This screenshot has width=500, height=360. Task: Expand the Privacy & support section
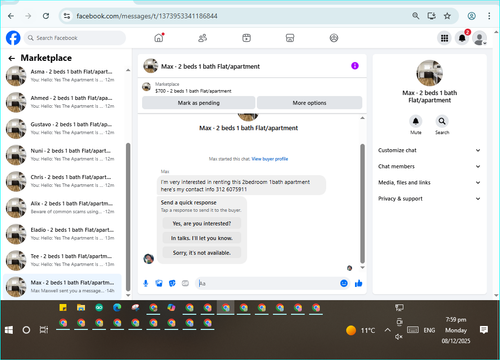click(429, 199)
